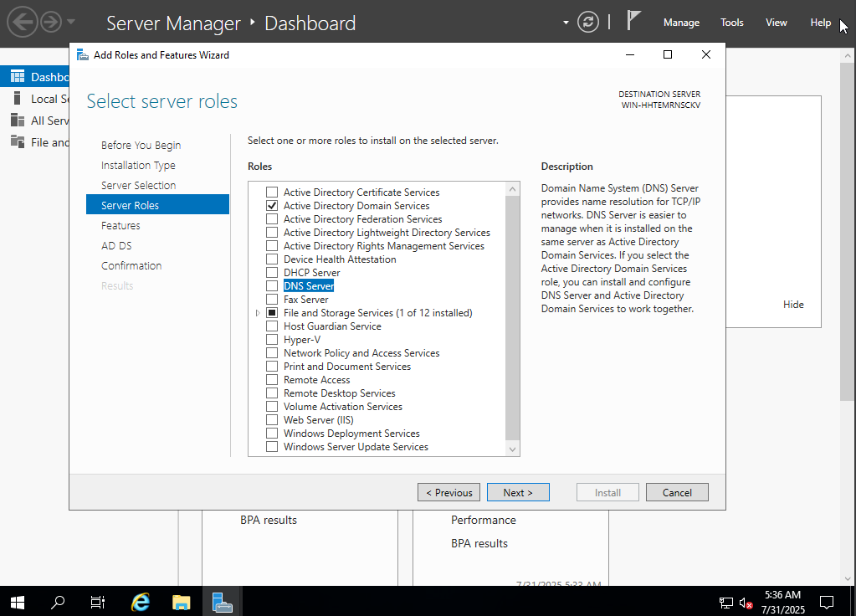Open the dropdown arrow beside the refresh icon
Screen dimensions: 856x616
click(x=566, y=23)
